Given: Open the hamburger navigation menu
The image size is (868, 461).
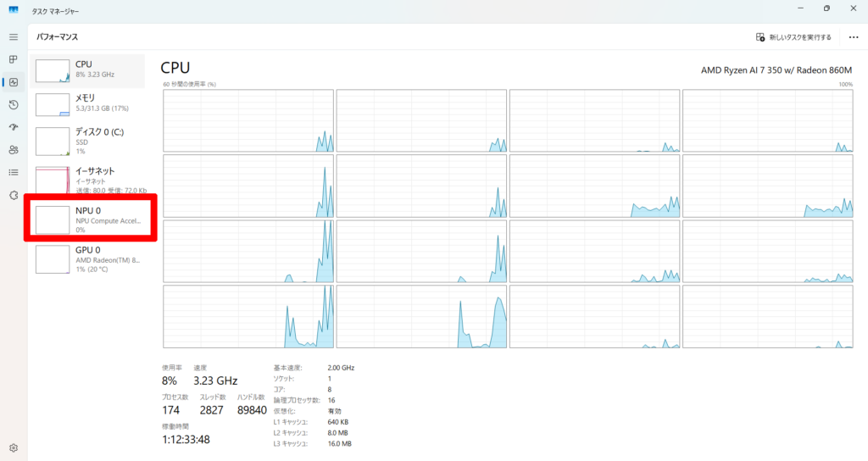Looking at the screenshot, I should 13,37.
